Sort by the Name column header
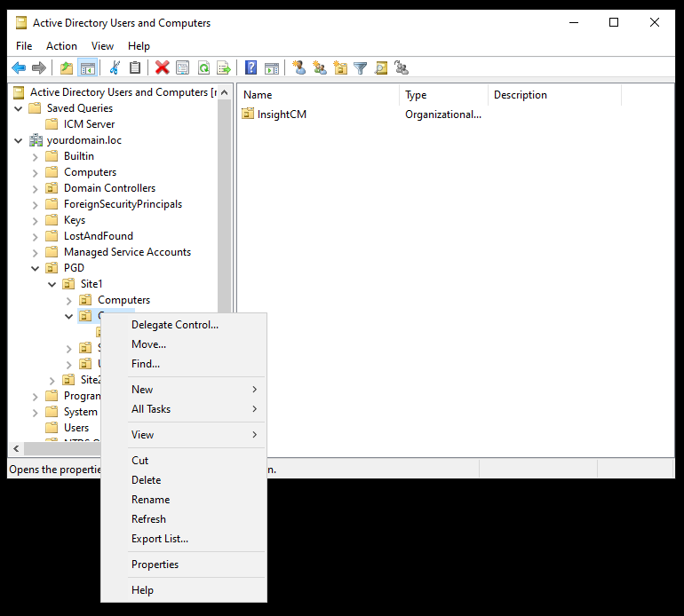Image resolution: width=684 pixels, height=616 pixels. pos(318,95)
